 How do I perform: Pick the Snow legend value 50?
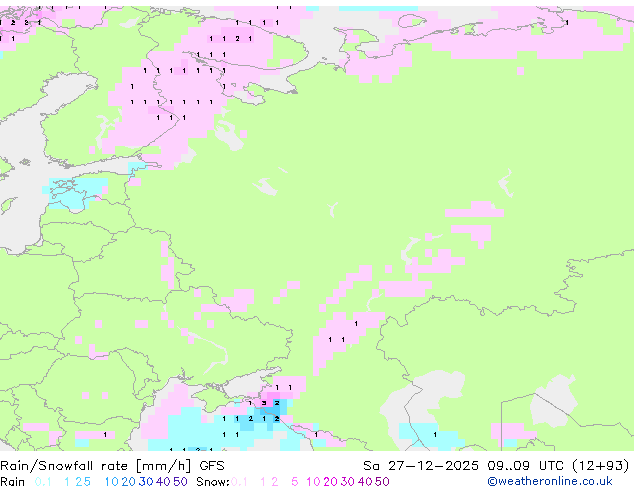point(382,482)
